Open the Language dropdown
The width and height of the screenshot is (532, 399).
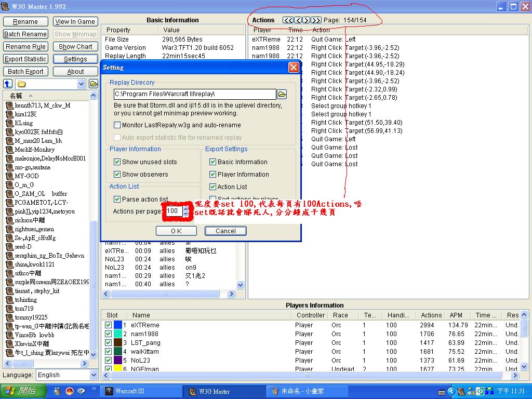(94, 375)
